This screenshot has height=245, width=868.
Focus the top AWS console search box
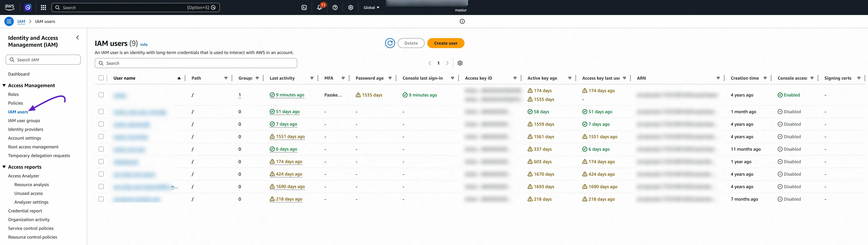point(135,7)
